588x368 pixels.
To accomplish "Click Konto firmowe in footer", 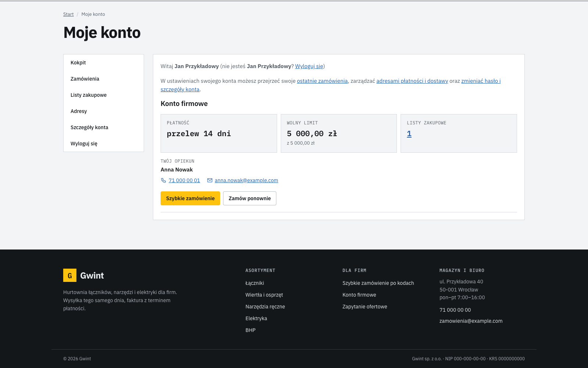I will (359, 295).
